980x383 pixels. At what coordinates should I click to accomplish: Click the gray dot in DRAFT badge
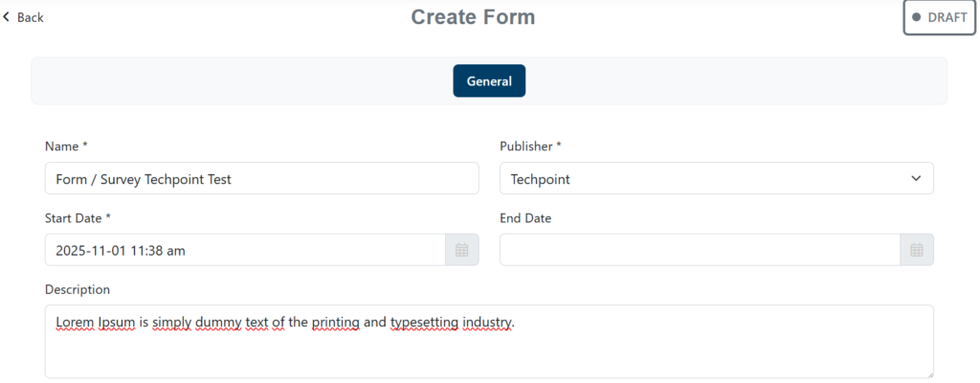coord(917,17)
